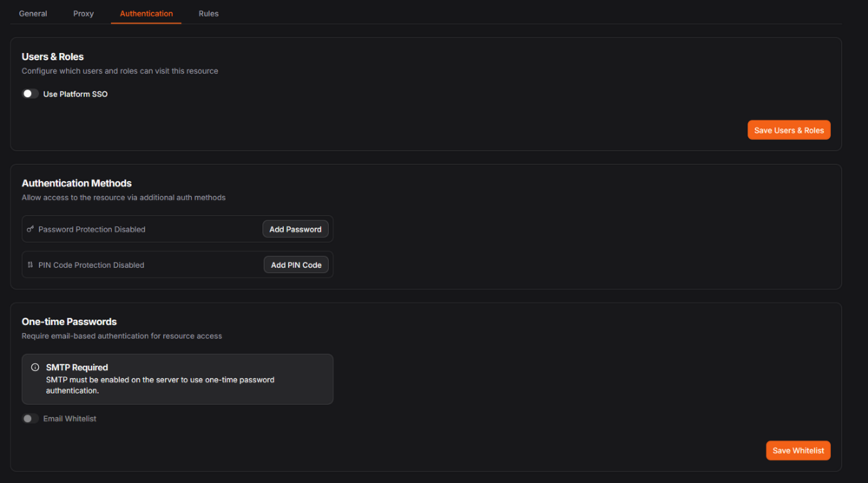Go to the Rules tab

(x=208, y=13)
